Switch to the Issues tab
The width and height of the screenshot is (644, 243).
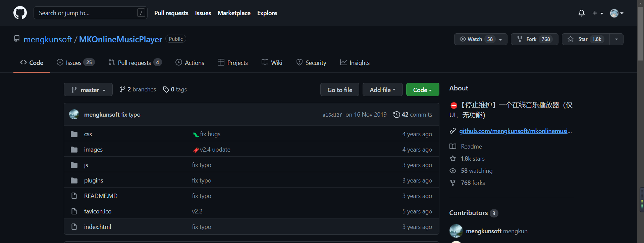(76, 63)
